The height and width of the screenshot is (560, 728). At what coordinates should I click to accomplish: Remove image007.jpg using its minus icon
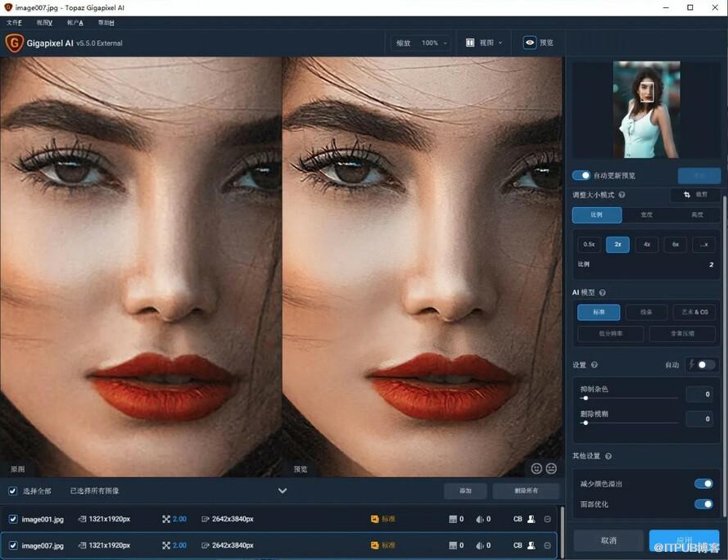click(547, 545)
